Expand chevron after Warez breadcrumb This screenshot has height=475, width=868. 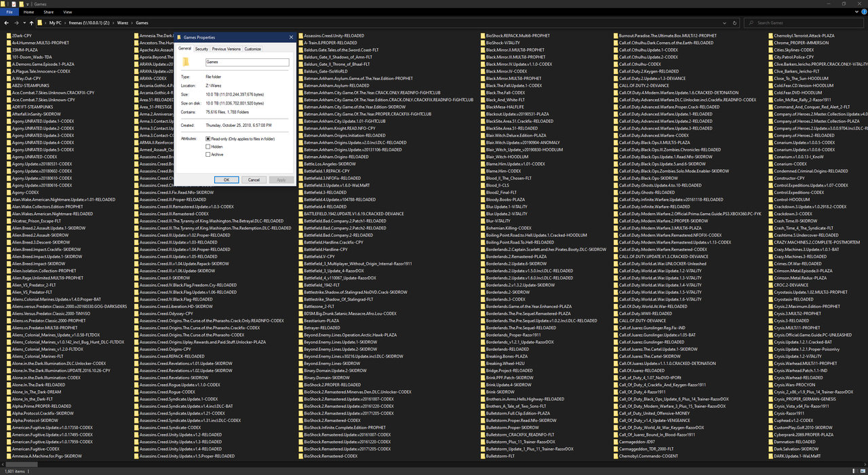(x=134, y=22)
